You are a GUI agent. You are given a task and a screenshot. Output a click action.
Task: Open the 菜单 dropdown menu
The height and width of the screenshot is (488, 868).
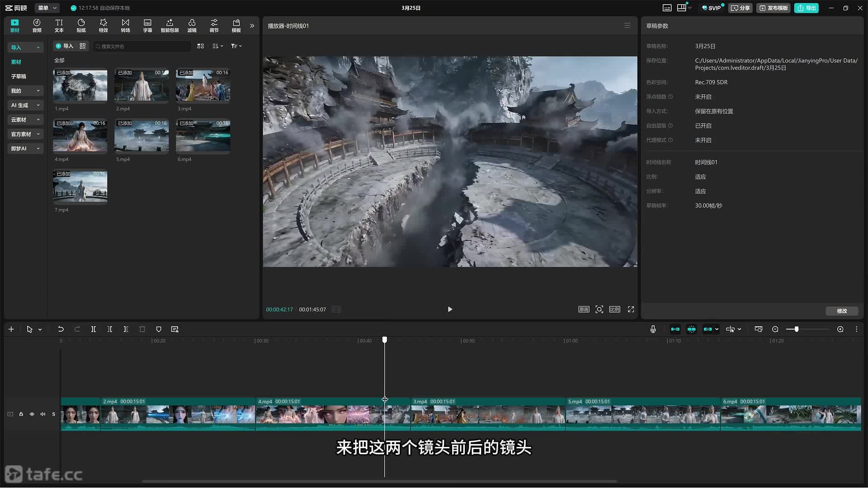pyautogui.click(x=47, y=8)
